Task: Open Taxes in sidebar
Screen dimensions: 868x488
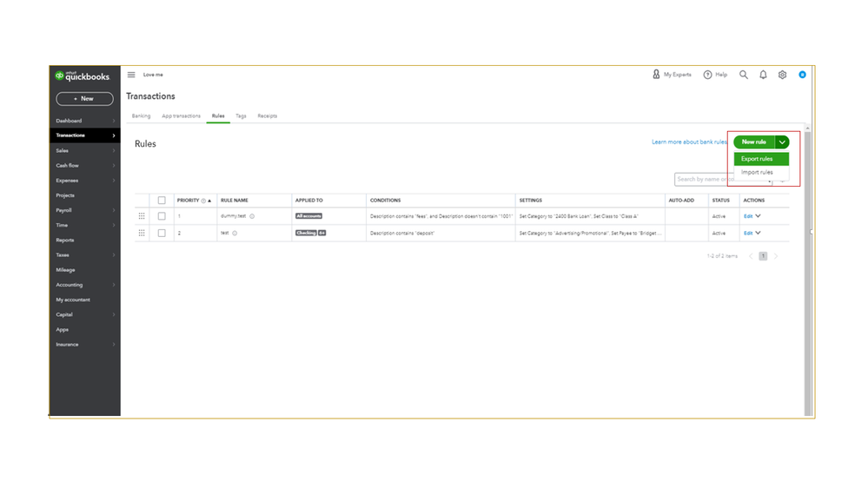Action: (x=84, y=255)
